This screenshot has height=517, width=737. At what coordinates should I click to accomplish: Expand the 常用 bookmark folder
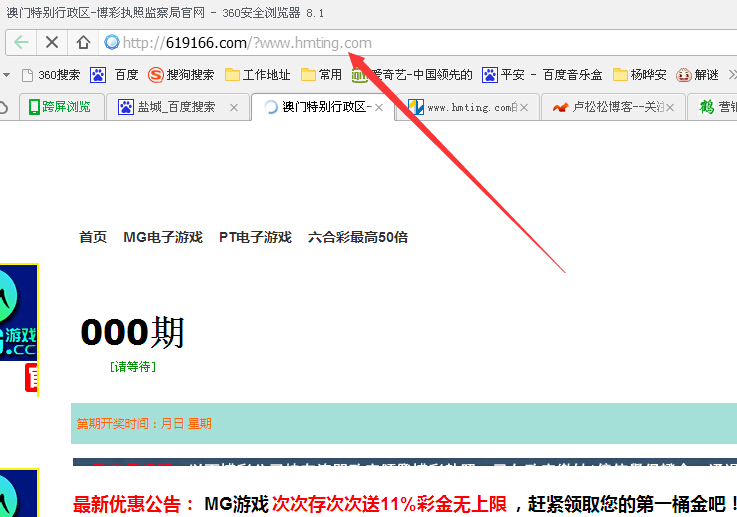[322, 75]
